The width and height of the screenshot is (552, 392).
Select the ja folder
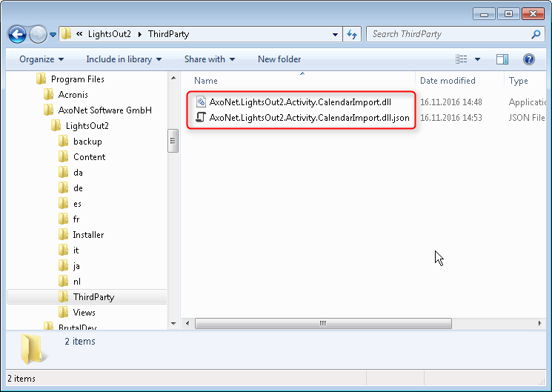point(76,266)
